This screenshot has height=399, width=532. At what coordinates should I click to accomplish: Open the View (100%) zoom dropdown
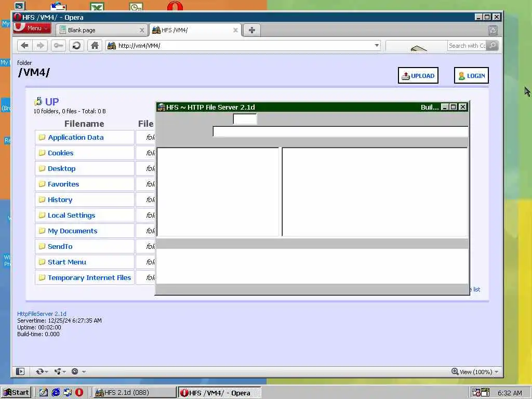(497, 372)
